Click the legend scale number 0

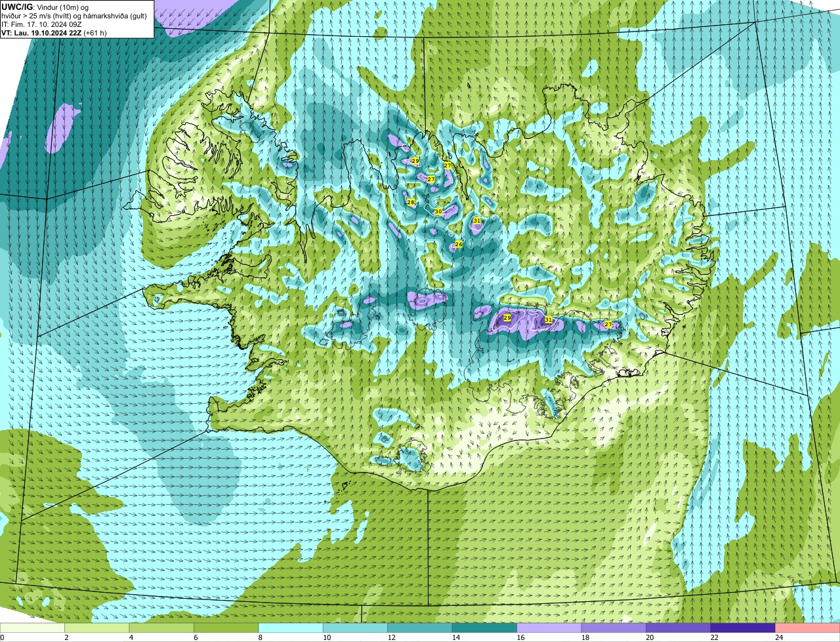(x=2, y=637)
